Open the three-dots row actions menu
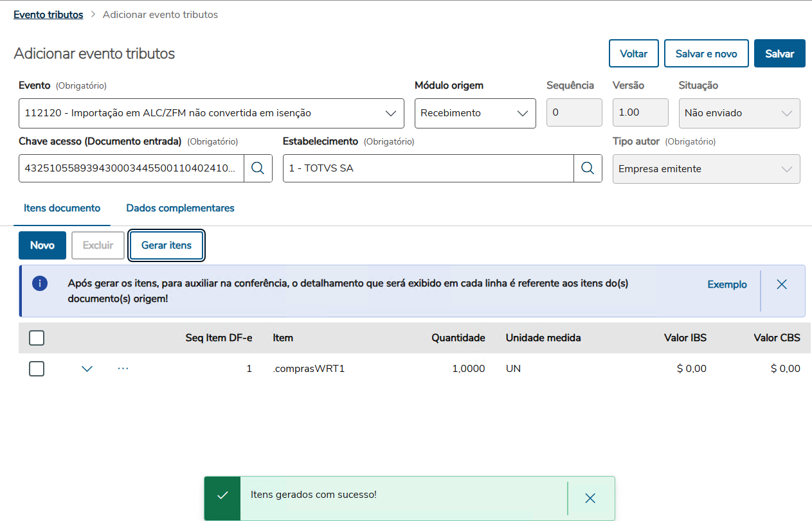 [x=123, y=369]
